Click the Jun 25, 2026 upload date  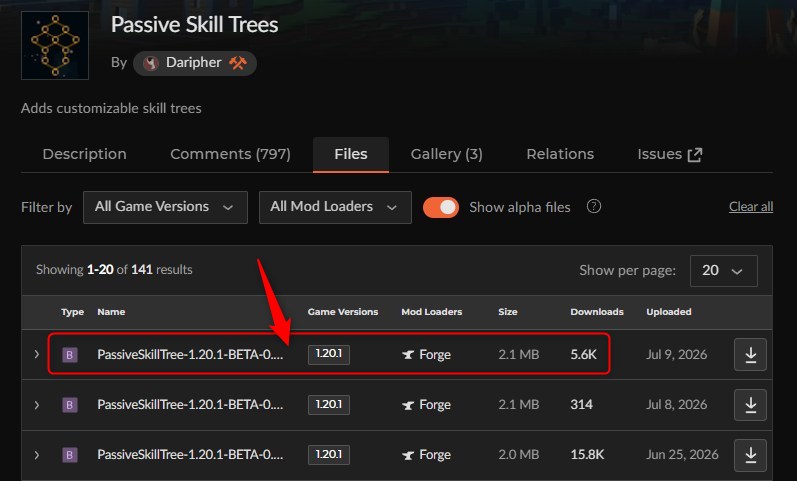[x=682, y=455]
